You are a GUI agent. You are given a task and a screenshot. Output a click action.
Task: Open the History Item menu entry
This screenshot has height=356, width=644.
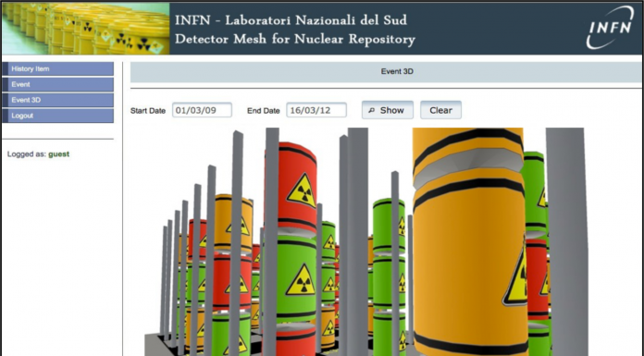(58, 69)
